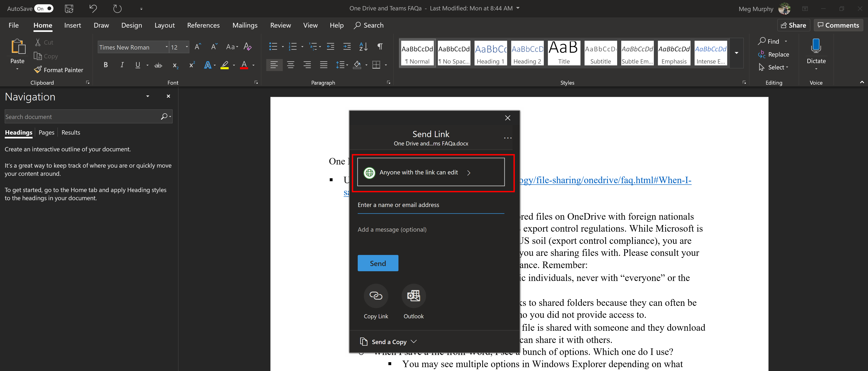Increase paragraph indent

(x=347, y=47)
